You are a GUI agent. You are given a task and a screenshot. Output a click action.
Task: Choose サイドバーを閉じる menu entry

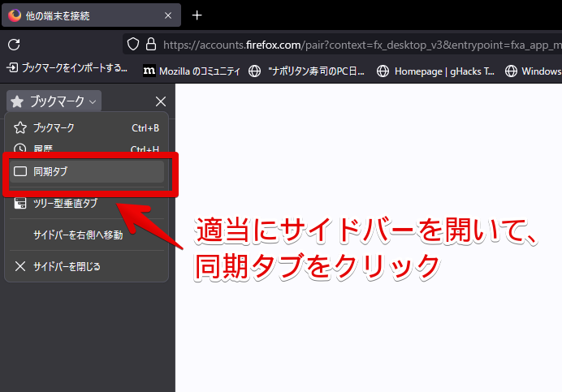(x=86, y=266)
